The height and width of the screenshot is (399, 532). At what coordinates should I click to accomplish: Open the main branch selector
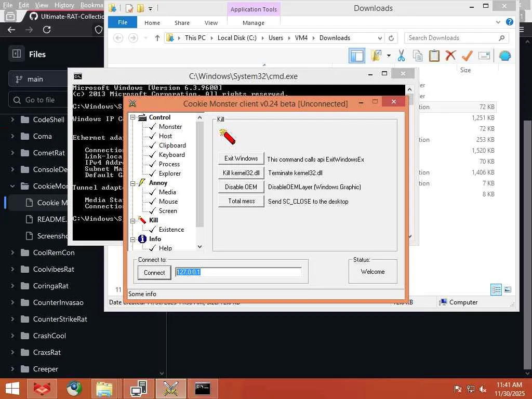[x=38, y=79]
